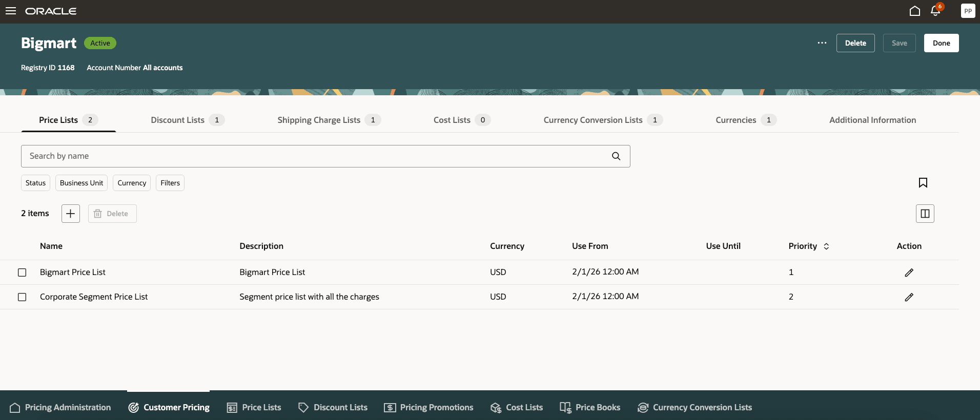
Task: Add a new price list with plus
Action: pos(71,214)
